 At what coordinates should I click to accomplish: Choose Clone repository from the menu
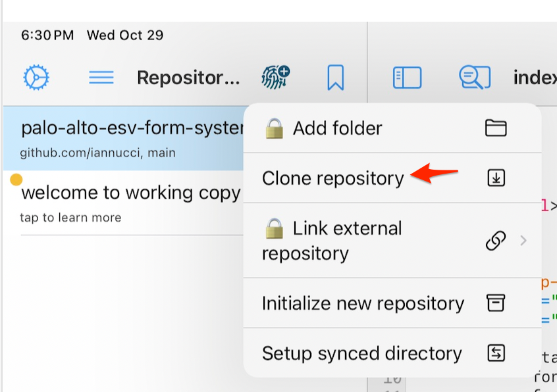pos(332,178)
